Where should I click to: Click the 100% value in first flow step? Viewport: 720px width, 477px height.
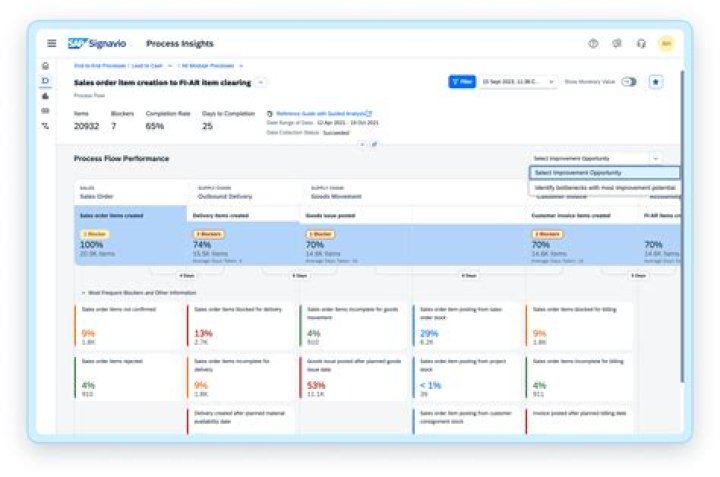(x=92, y=245)
